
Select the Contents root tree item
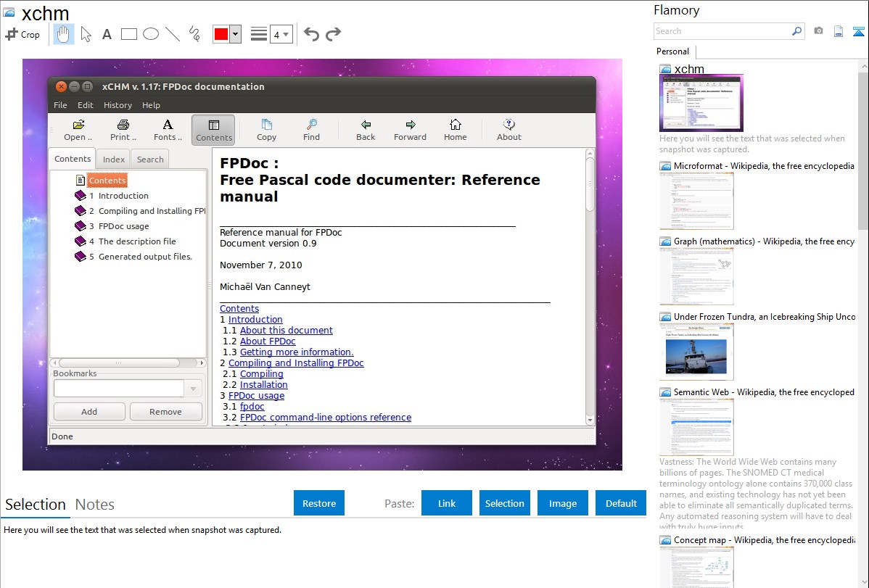coord(107,180)
